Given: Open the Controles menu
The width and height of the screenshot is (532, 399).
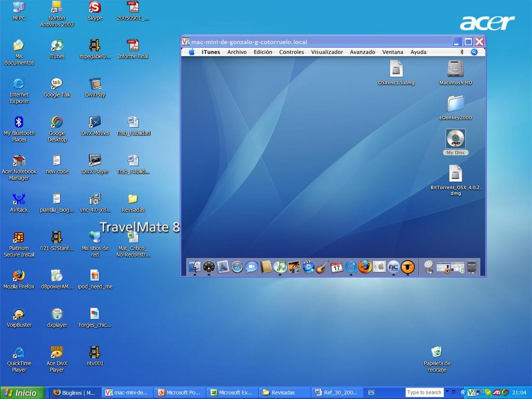Looking at the screenshot, I should point(291,52).
